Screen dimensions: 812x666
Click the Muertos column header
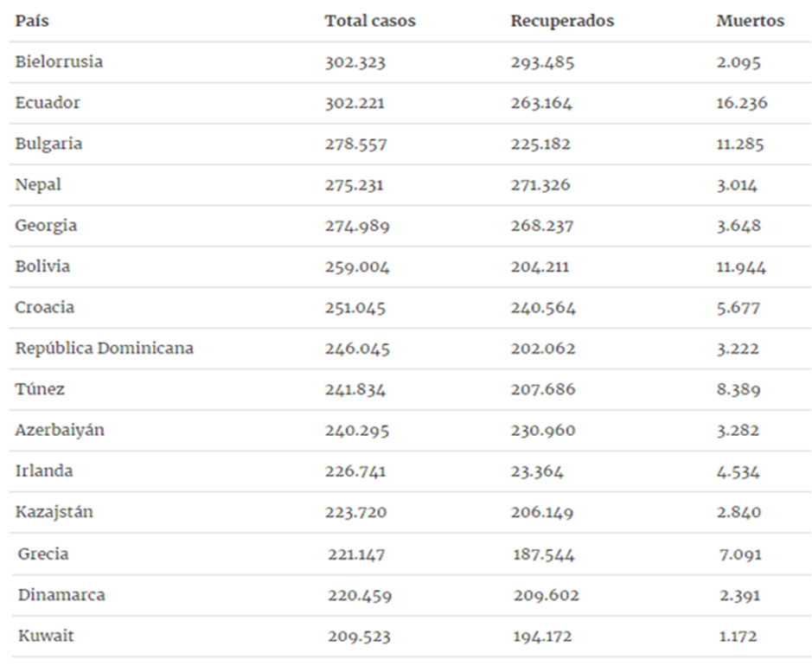coord(751,22)
